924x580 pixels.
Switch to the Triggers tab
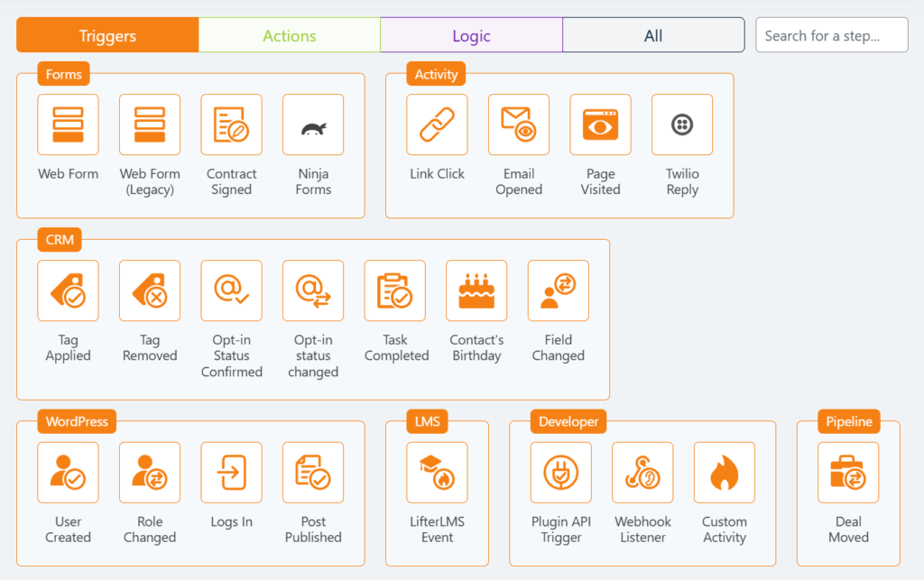[108, 35]
